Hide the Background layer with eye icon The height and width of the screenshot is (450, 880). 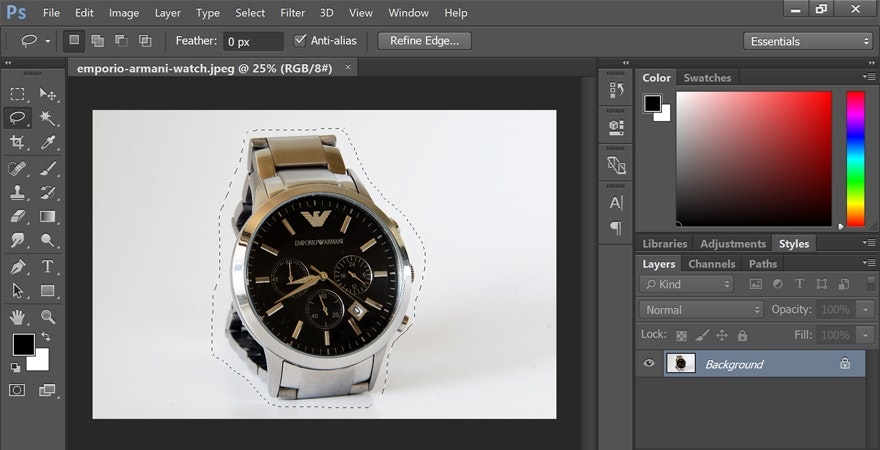click(x=649, y=364)
